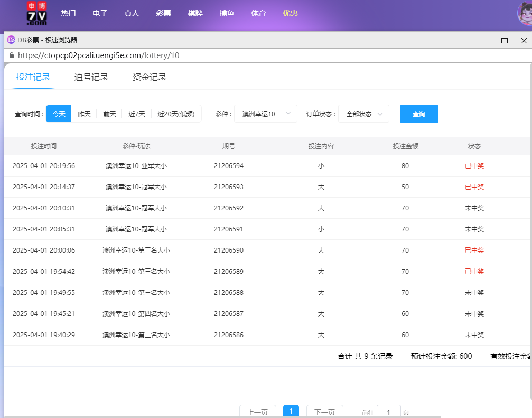The height and width of the screenshot is (418, 532).
Task: Click the 7V casino logo
Action: (36, 13)
